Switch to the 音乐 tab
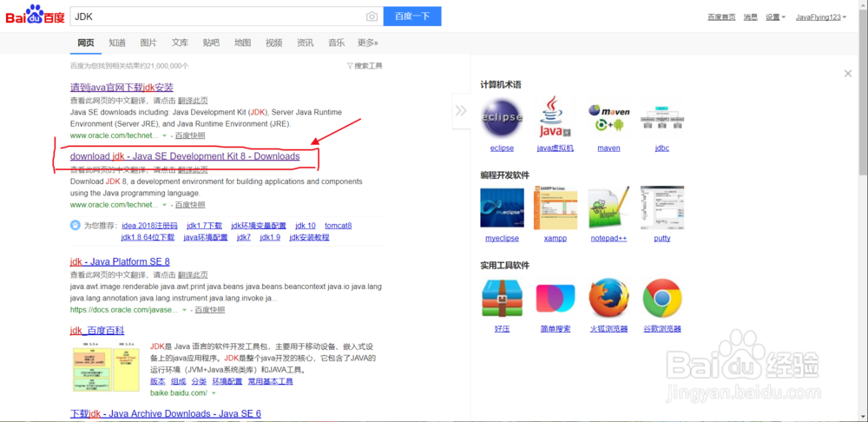The height and width of the screenshot is (422, 868). pyautogui.click(x=337, y=43)
